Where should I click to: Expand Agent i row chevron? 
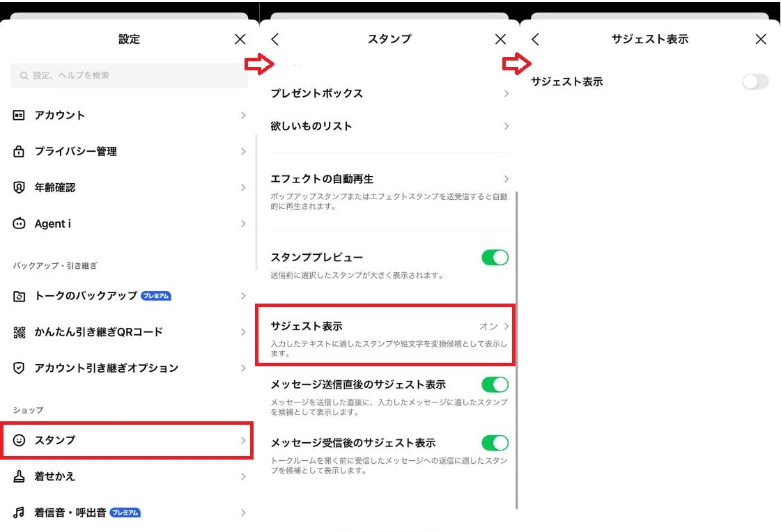[x=243, y=224]
